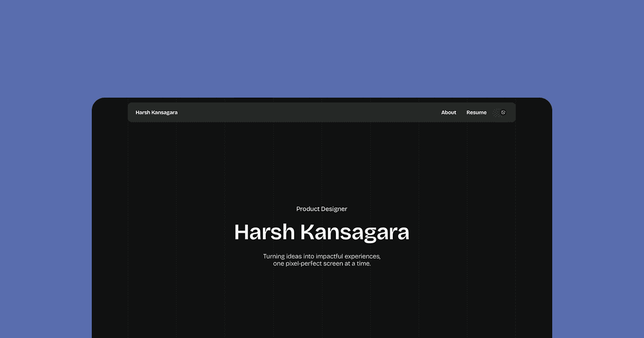
Task: Navigate to Resume from the top menu
Action: [x=477, y=112]
